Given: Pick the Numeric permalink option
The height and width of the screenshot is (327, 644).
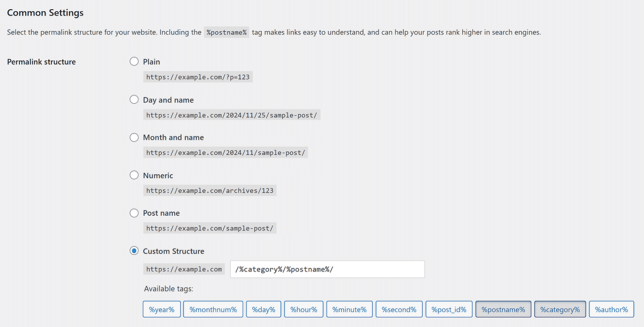Looking at the screenshot, I should pos(134,175).
